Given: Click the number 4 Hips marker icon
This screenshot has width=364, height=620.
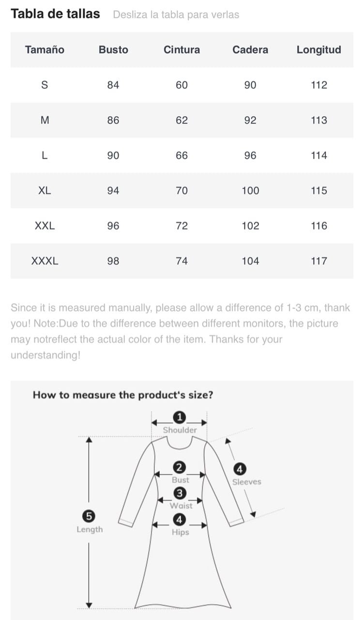Looking at the screenshot, I should 180,520.
